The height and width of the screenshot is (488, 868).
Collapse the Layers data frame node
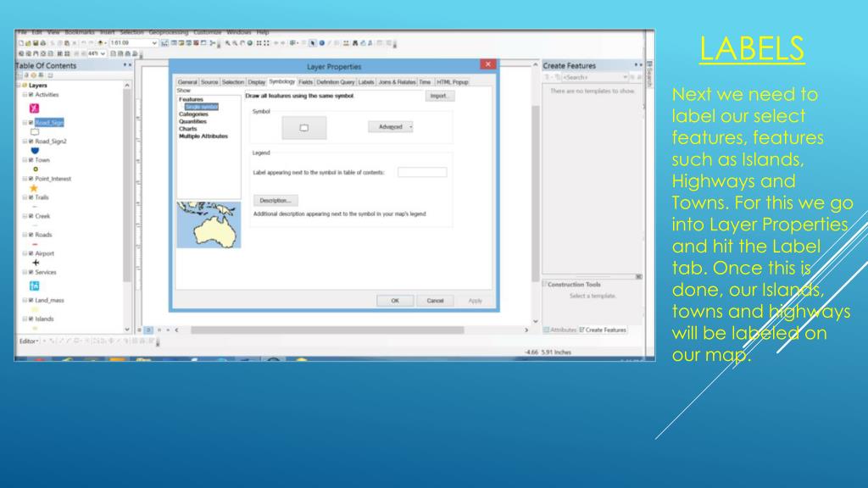[19, 86]
